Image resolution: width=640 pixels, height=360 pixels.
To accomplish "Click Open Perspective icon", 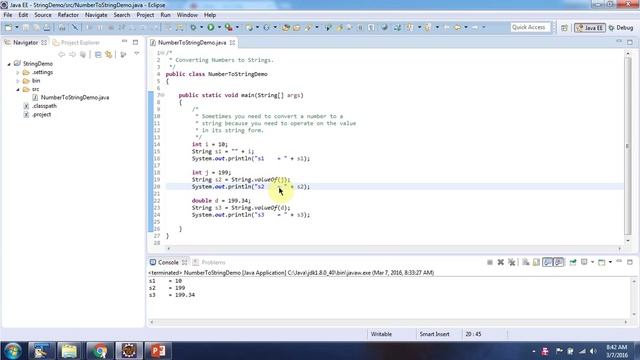I will click(x=564, y=28).
